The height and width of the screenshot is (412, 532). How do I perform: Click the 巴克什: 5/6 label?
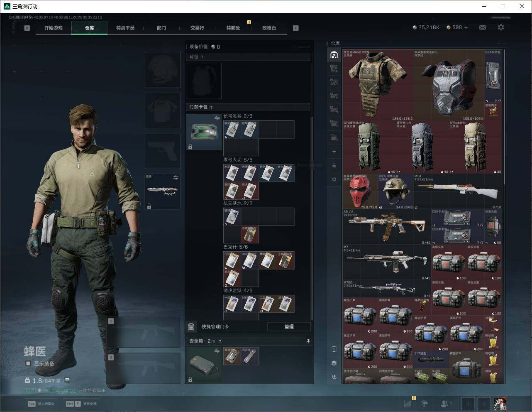point(236,247)
